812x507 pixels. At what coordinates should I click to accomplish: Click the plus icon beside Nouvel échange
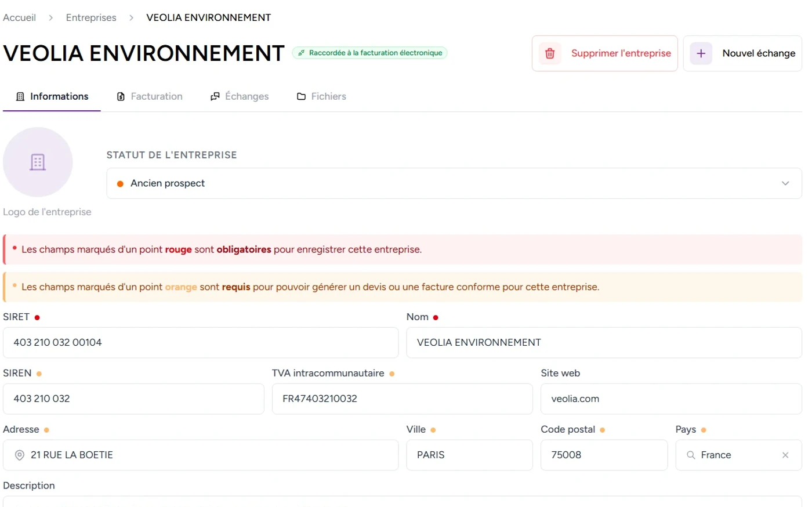click(x=701, y=53)
